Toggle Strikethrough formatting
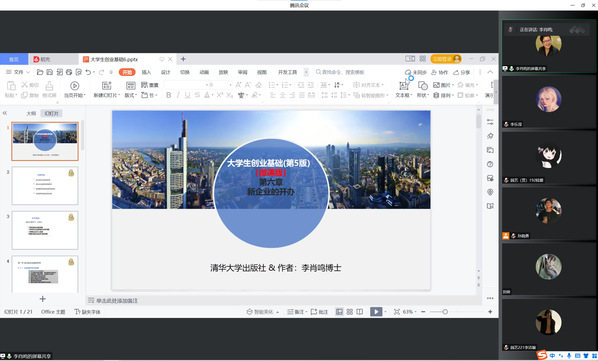 pos(197,95)
